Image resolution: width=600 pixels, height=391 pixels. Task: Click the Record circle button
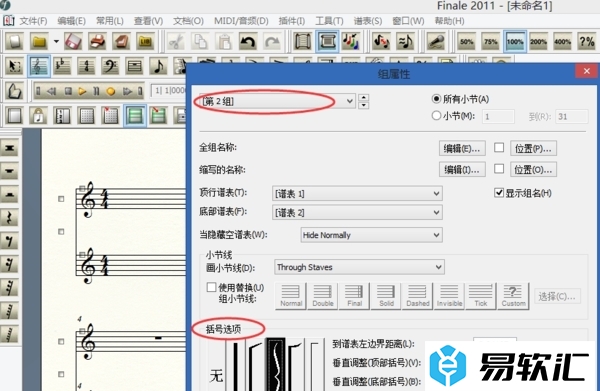[x=111, y=91]
